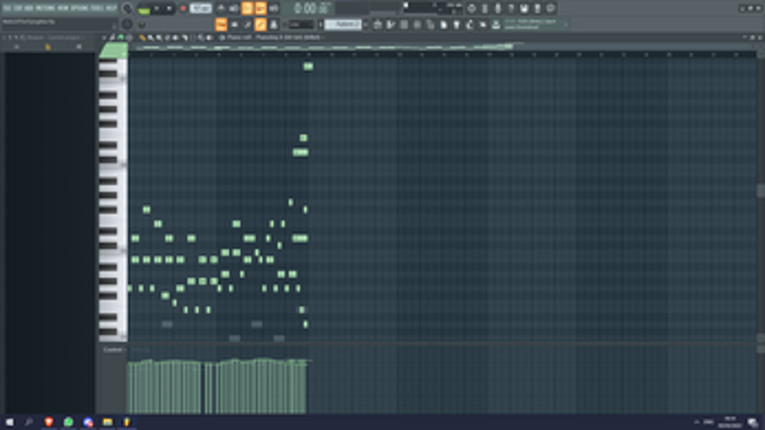
Task: Click the piano roll vertical scrollbar
Action: [761, 190]
